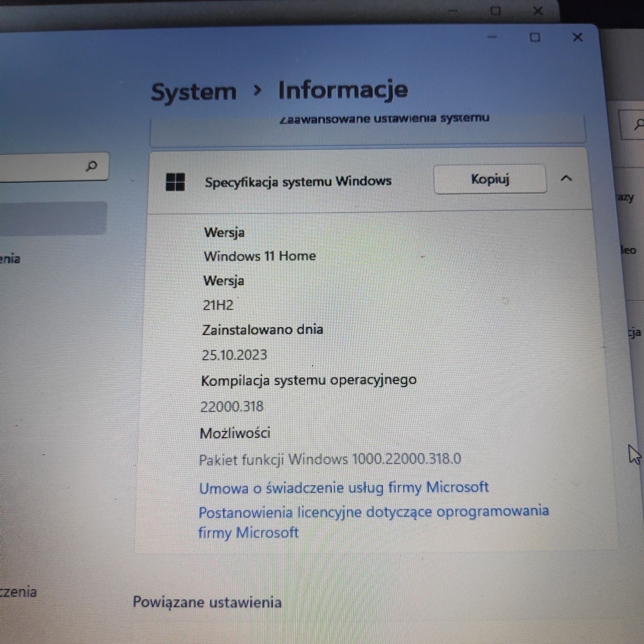
Task: Click the Windows logo icon next to Specyfikacja
Action: click(175, 182)
